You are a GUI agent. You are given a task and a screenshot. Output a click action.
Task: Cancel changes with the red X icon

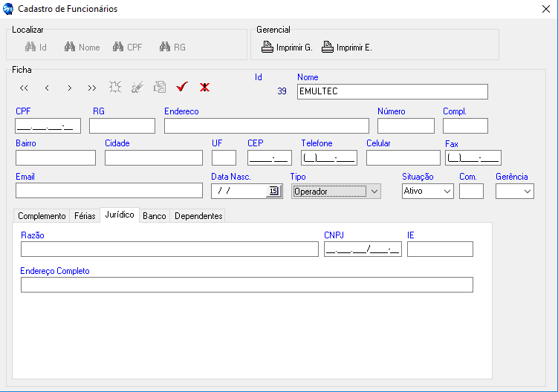click(x=204, y=87)
